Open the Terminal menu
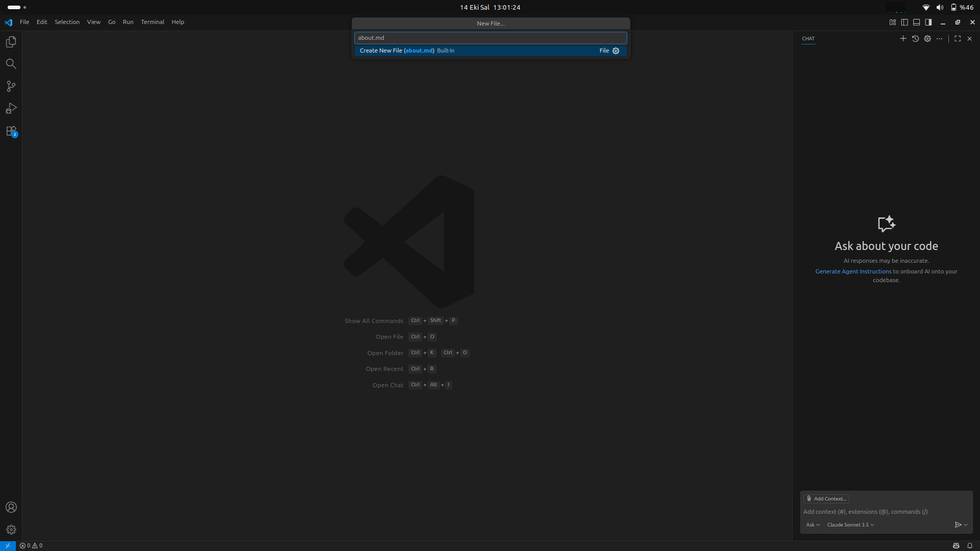 point(152,22)
